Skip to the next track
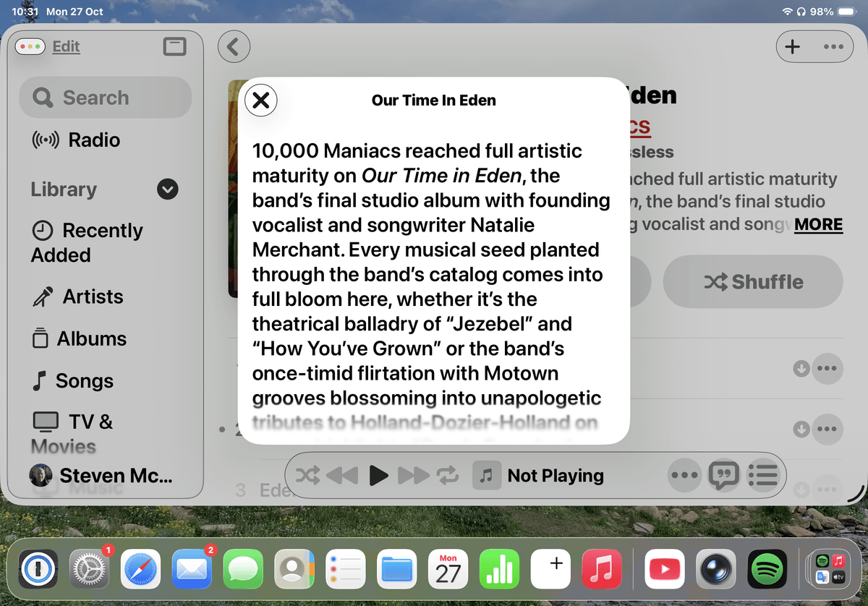Viewport: 868px width, 606px height. pyautogui.click(x=414, y=475)
